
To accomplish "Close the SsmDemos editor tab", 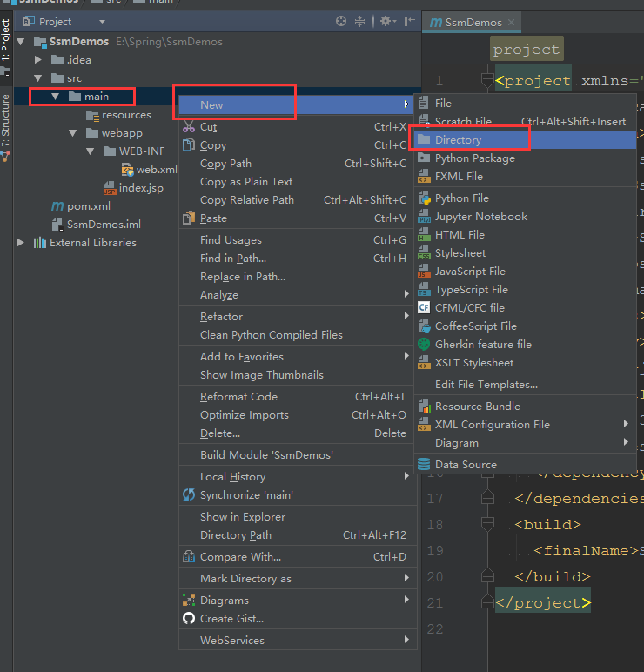I will click(511, 23).
